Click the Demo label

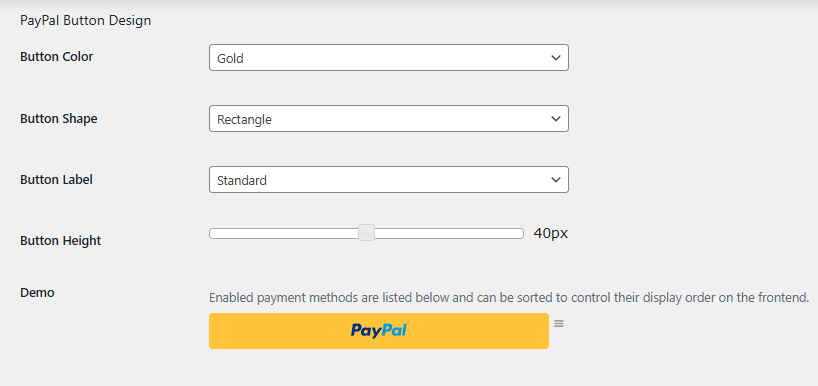pyautogui.click(x=37, y=293)
